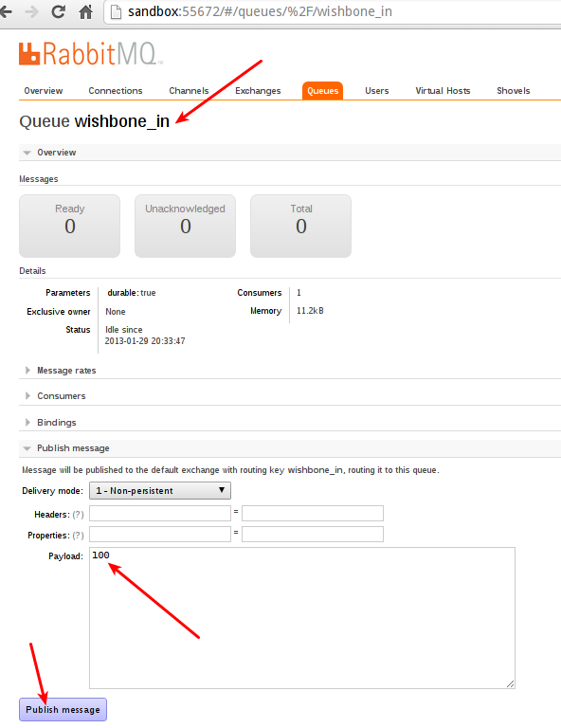Image resolution: width=561 pixels, height=728 pixels.
Task: Click the Publish message button
Action: (63, 709)
